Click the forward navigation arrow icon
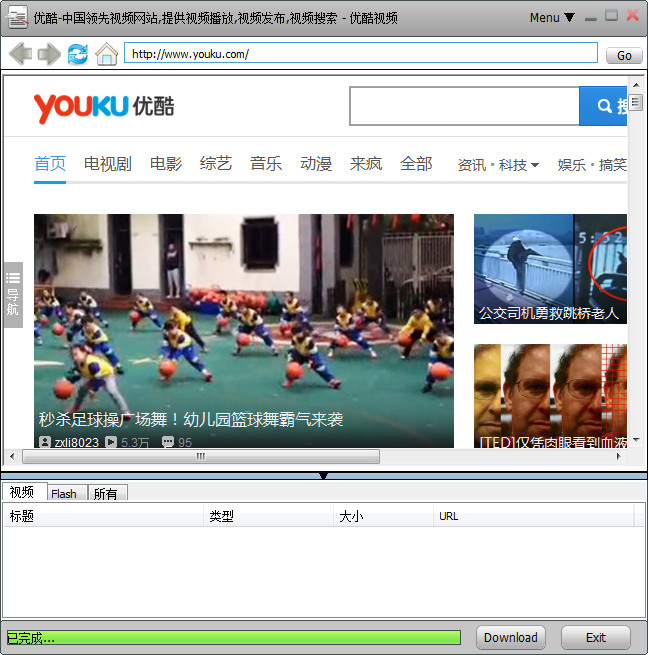The image size is (648, 655). tap(48, 54)
